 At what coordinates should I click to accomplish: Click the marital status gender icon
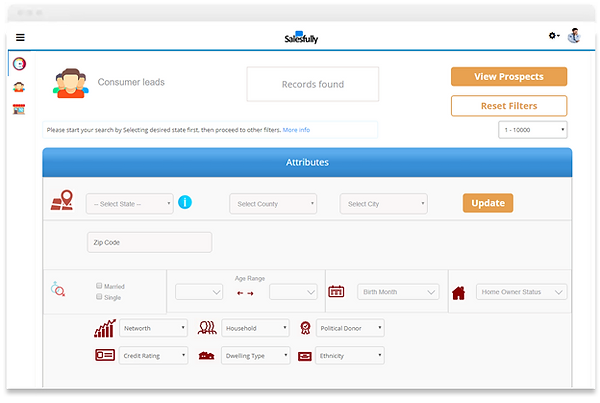(x=58, y=289)
